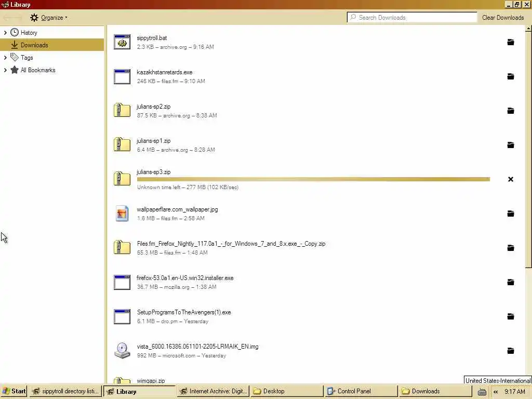Switch to sippytroll directory listing taskbar window
Image resolution: width=532 pixels, height=399 pixels.
click(65, 391)
